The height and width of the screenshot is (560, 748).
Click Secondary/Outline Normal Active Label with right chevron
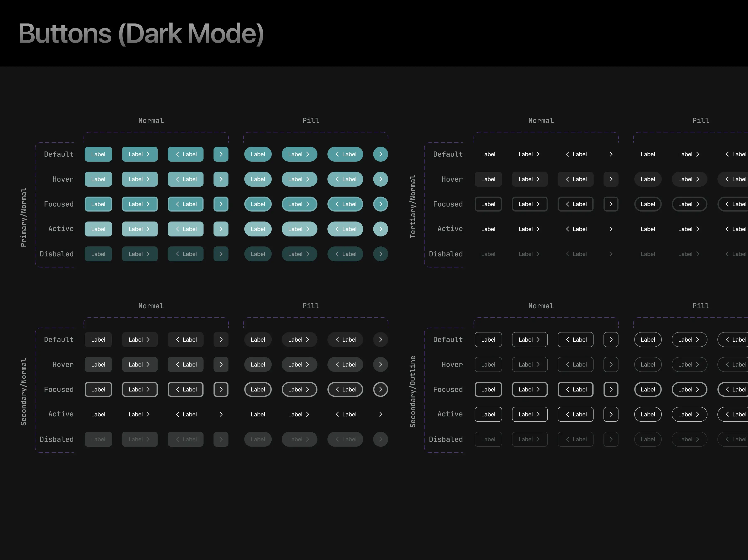tap(530, 414)
